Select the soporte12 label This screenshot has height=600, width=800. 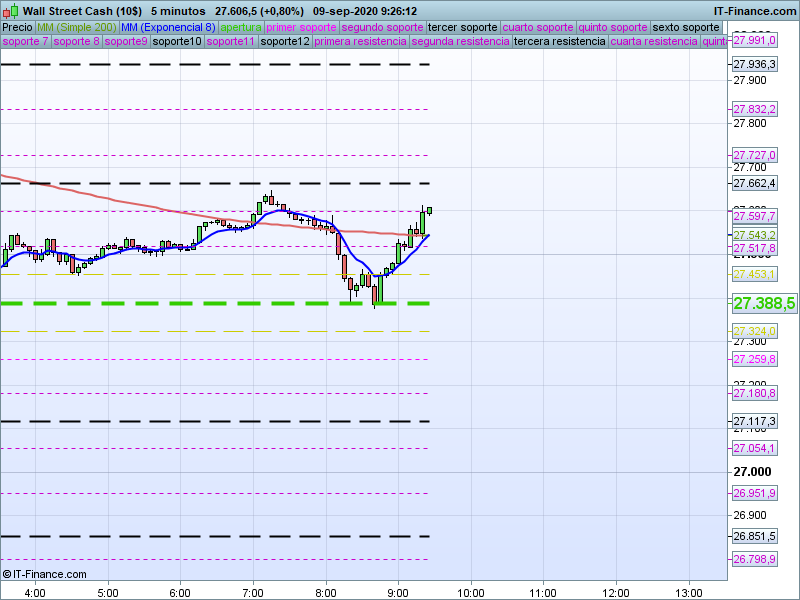(x=285, y=41)
